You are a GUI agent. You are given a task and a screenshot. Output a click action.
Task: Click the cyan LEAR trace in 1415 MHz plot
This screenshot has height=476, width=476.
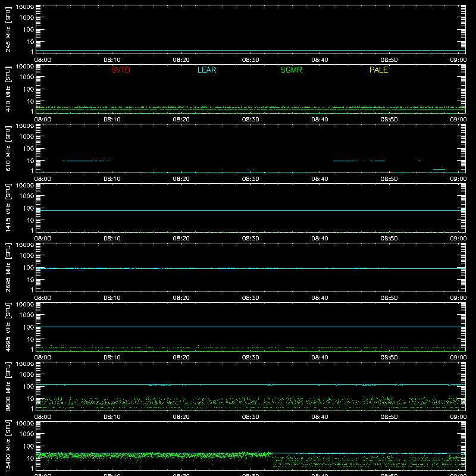[x=250, y=210]
